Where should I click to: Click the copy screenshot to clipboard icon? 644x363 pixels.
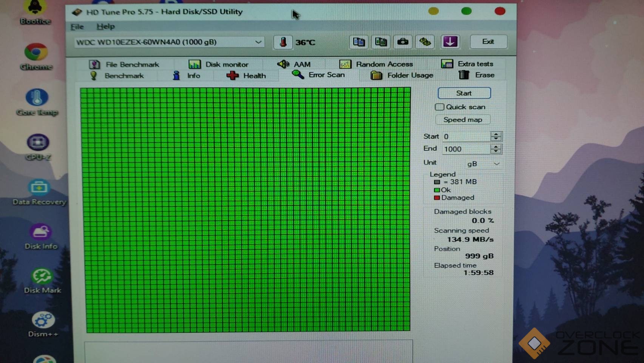(381, 42)
